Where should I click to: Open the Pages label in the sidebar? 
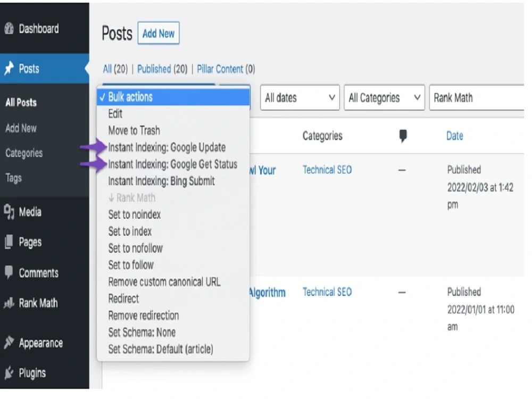[x=30, y=242]
